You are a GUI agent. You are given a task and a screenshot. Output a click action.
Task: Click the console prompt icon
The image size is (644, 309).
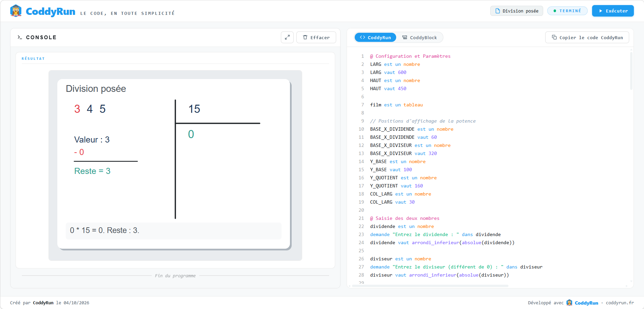click(x=20, y=37)
